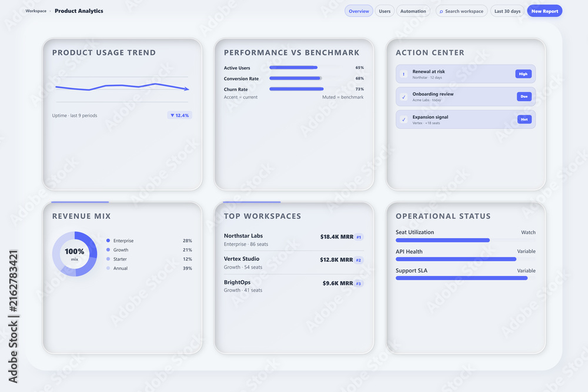
Task: Click the Workspace breadcrumb link
Action: pos(36,11)
